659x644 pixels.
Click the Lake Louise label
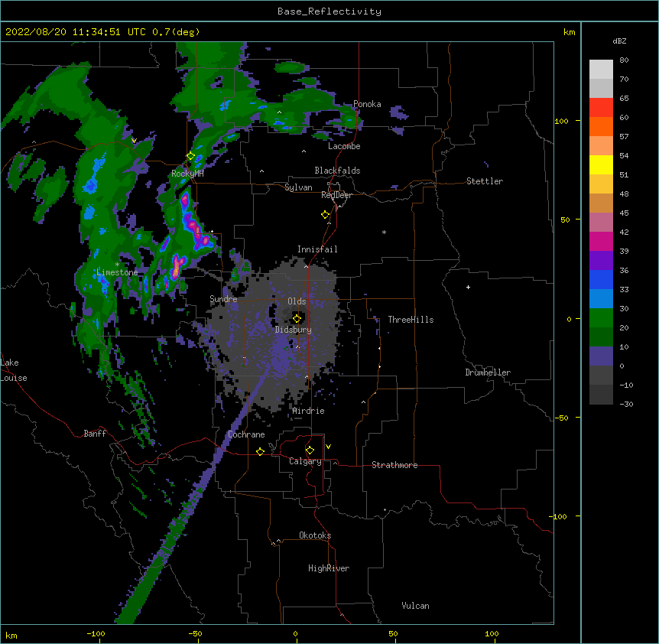[14, 370]
